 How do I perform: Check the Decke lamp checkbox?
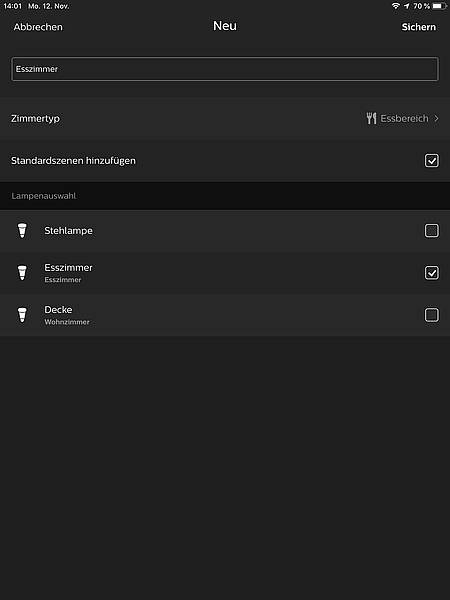(x=432, y=315)
